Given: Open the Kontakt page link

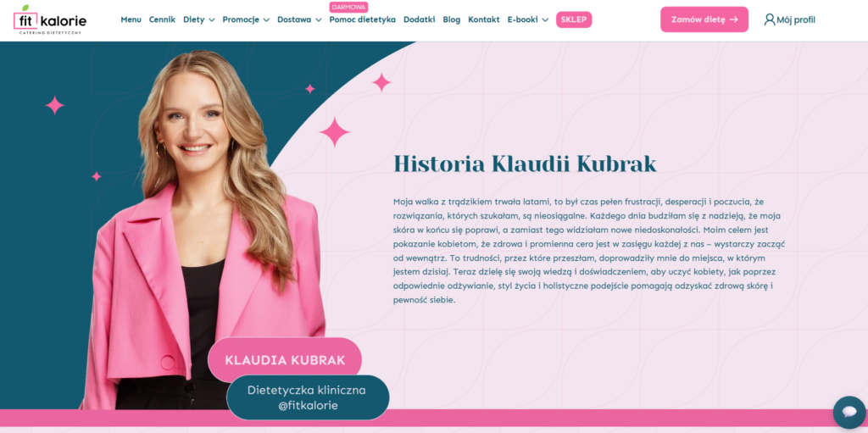Looking at the screenshot, I should 484,20.
